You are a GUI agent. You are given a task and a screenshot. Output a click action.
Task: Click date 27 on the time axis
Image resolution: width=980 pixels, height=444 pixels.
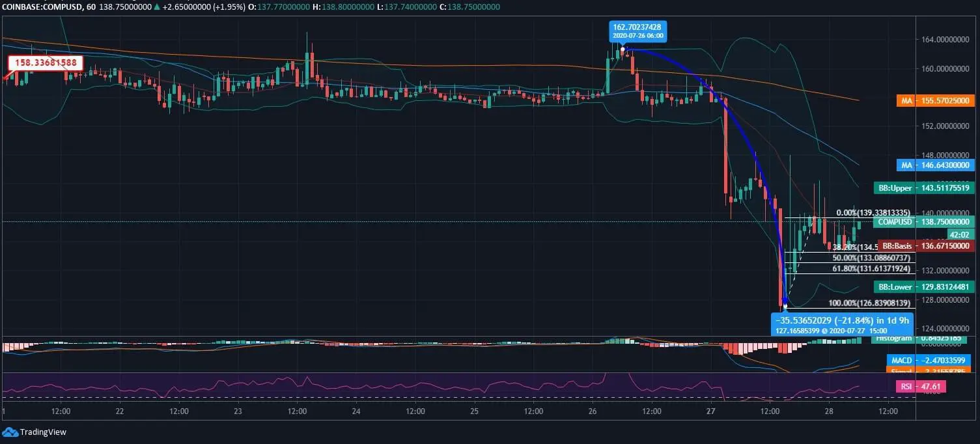710,411
